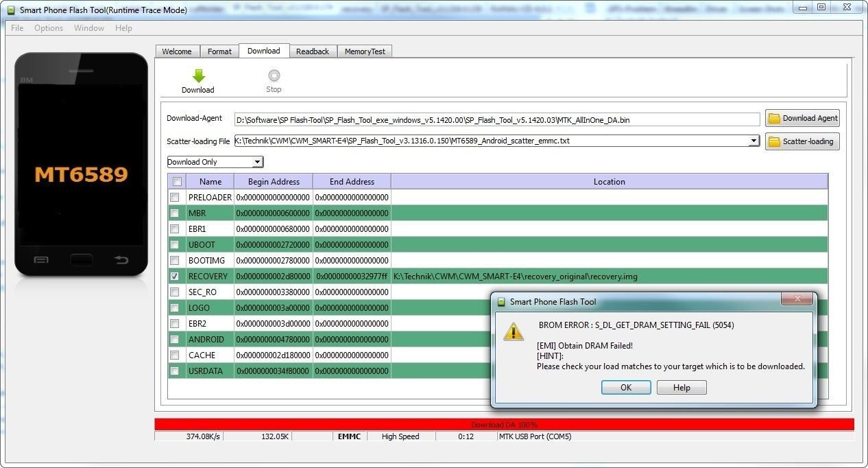The width and height of the screenshot is (868, 468).
Task: Click OK in the BROM error dialog
Action: [x=626, y=388]
